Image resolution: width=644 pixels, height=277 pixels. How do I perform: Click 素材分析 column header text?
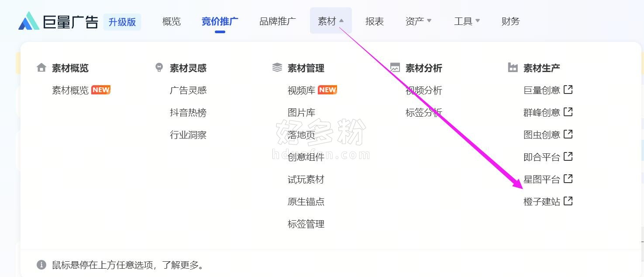[424, 68]
